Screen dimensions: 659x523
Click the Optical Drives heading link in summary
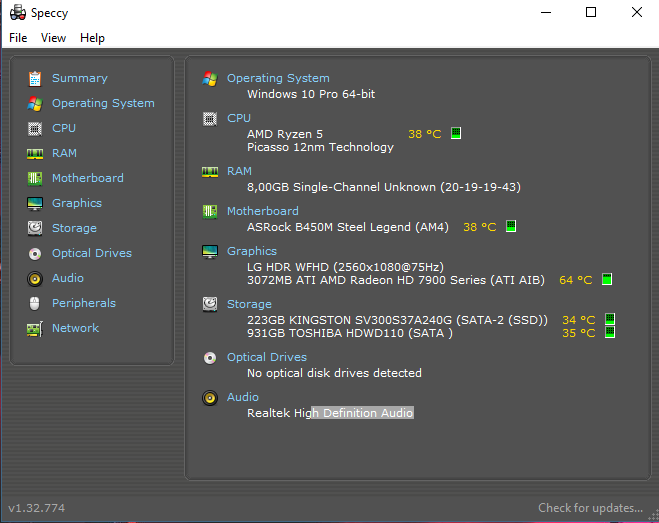[267, 357]
